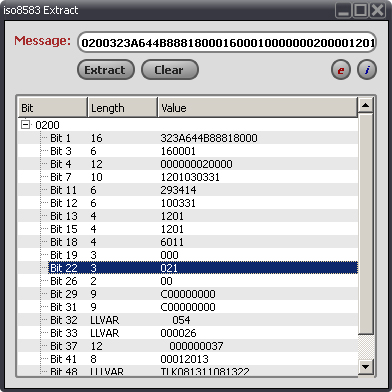This screenshot has width=392, height=392.
Task: Click value 021 in selected row
Action: [x=169, y=268]
